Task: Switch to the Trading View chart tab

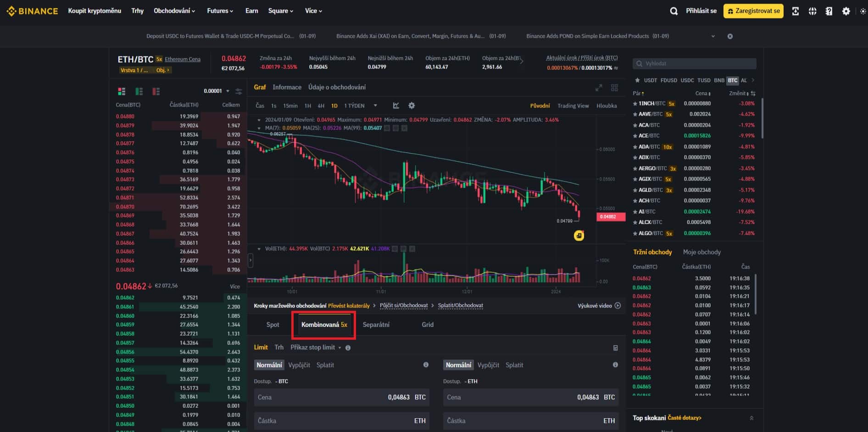Action: [573, 106]
